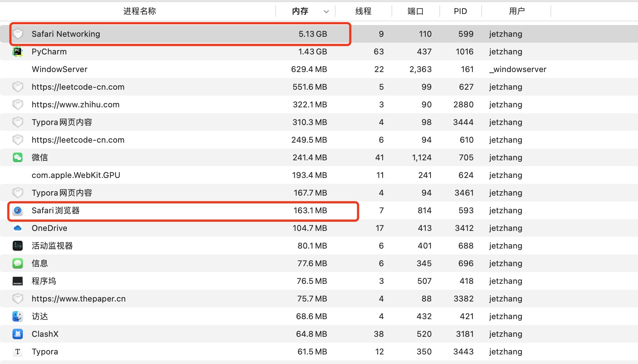The image size is (638, 364).
Task: Click PID 3443 in the Typora row
Action: 464,351
